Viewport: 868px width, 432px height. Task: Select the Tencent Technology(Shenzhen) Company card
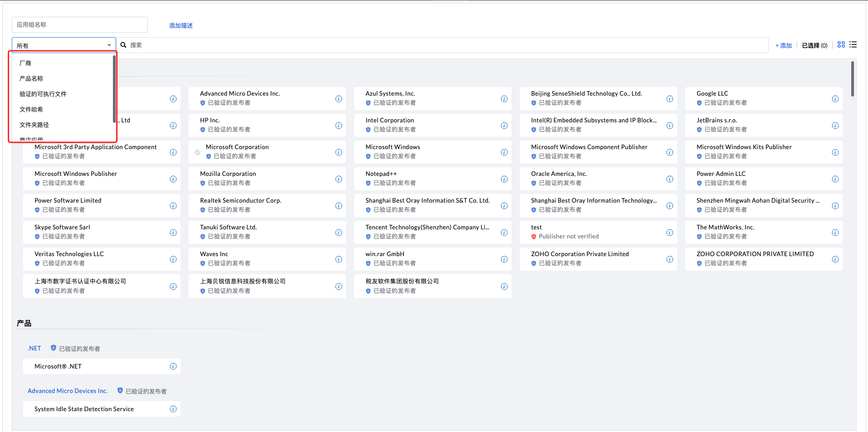433,232
